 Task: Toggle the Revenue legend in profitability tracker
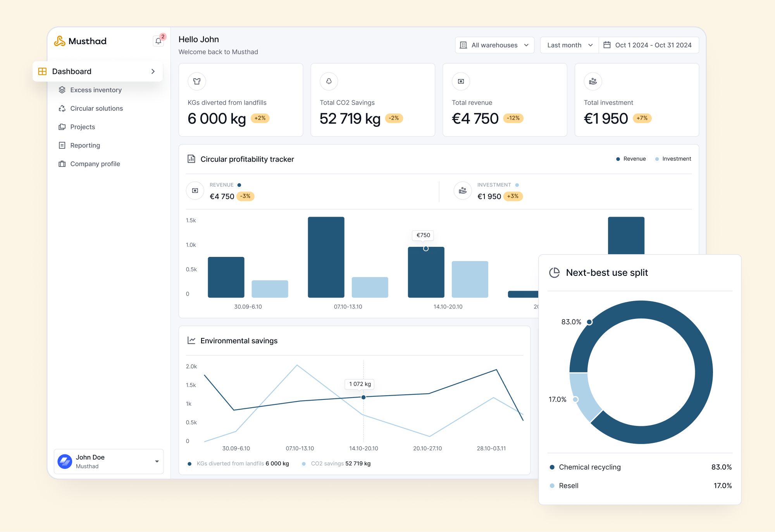[x=630, y=158]
